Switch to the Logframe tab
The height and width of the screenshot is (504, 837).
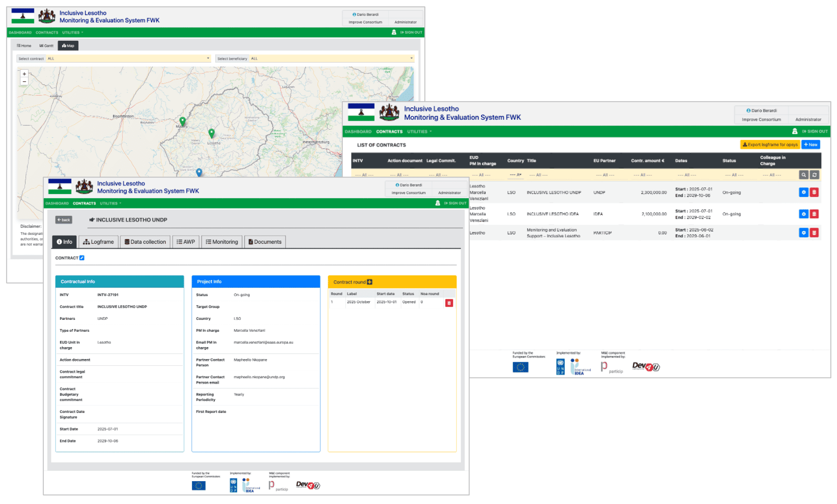[98, 242]
